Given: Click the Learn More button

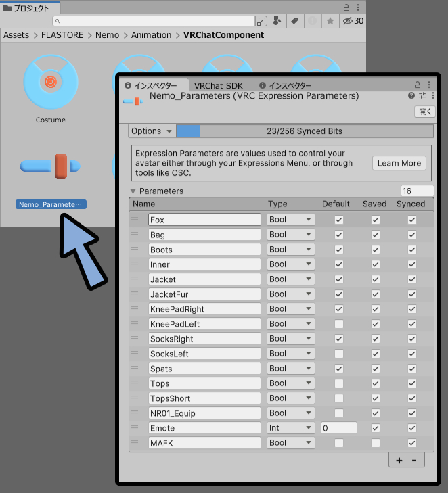Looking at the screenshot, I should coord(399,163).
